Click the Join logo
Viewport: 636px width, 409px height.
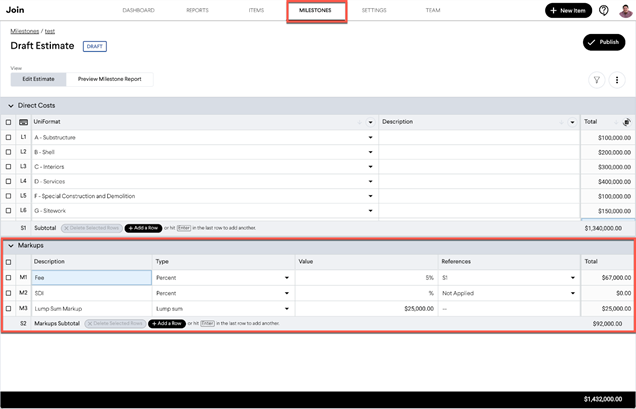(x=15, y=10)
